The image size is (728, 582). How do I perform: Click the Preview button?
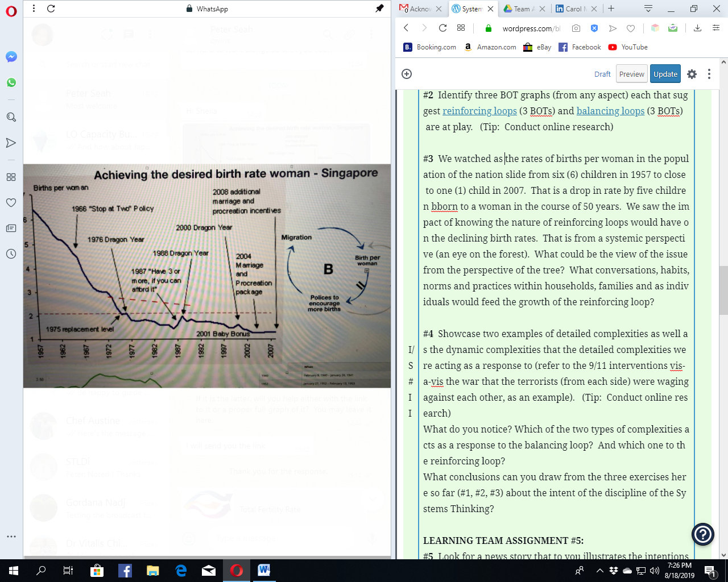(631, 74)
